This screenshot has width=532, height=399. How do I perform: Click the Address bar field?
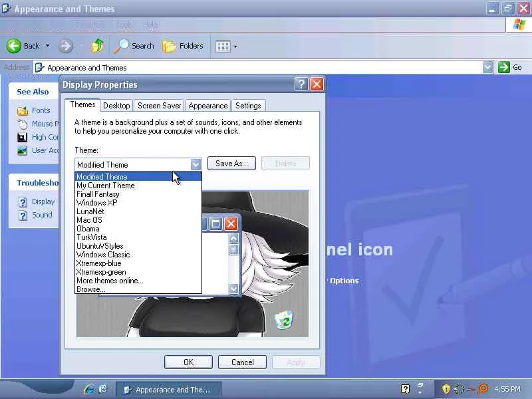click(x=258, y=68)
